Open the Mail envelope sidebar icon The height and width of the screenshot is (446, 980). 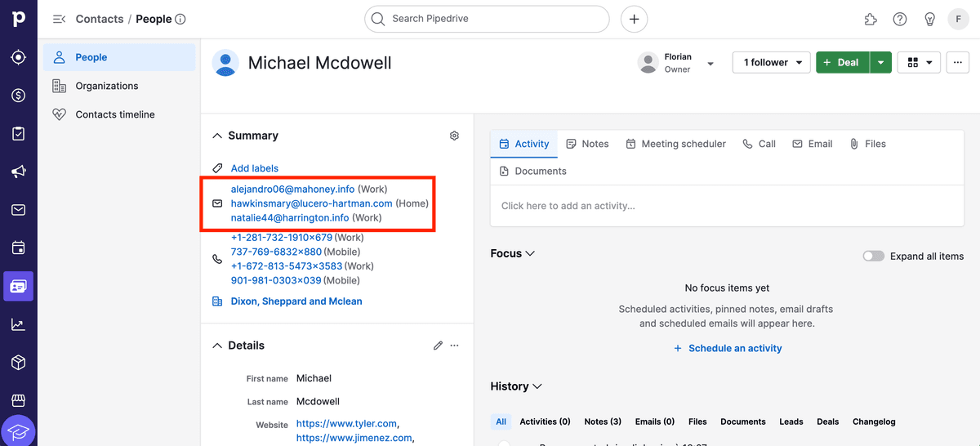pos(18,210)
